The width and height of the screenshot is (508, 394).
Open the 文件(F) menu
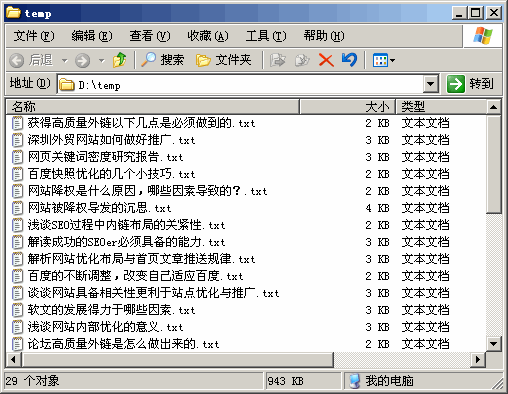click(34, 35)
